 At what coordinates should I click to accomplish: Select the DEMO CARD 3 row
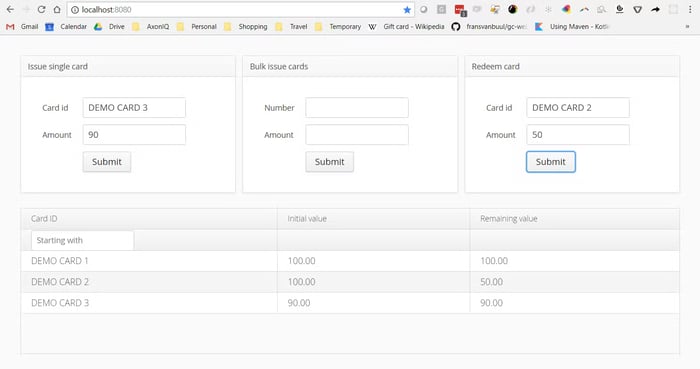pyautogui.click(x=350, y=303)
